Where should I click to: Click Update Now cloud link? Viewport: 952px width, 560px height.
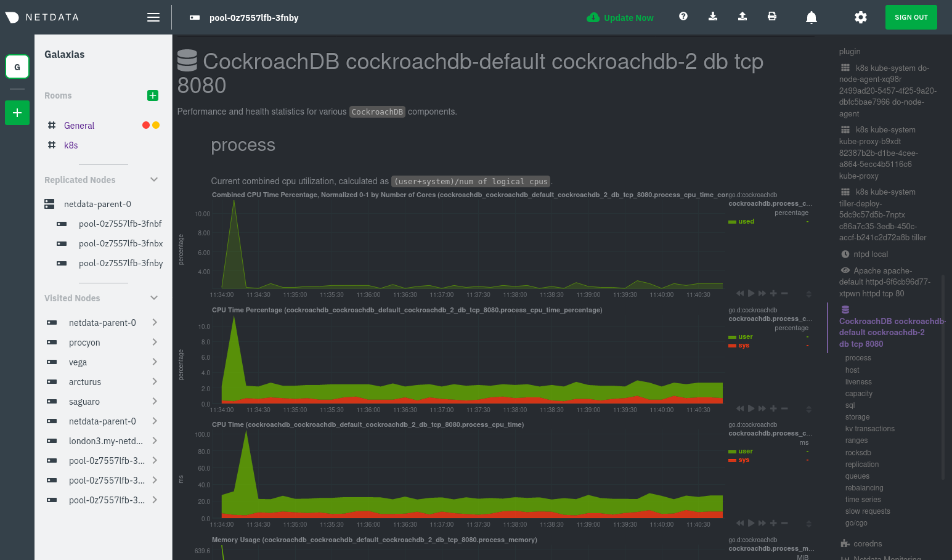tap(620, 17)
